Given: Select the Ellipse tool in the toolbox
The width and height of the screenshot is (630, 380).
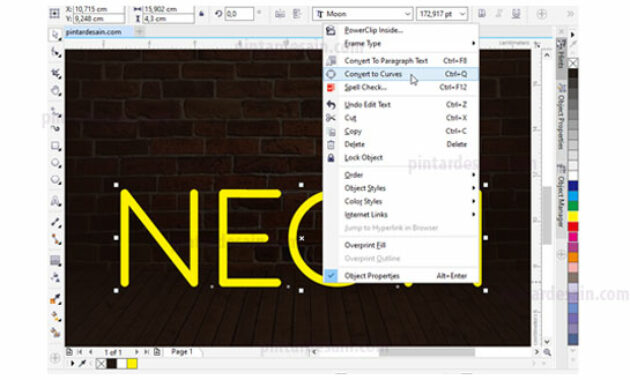Looking at the screenshot, I should (55, 163).
